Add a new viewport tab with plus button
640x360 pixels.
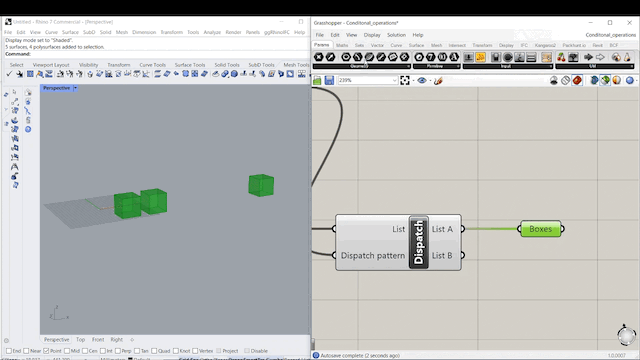(132, 340)
